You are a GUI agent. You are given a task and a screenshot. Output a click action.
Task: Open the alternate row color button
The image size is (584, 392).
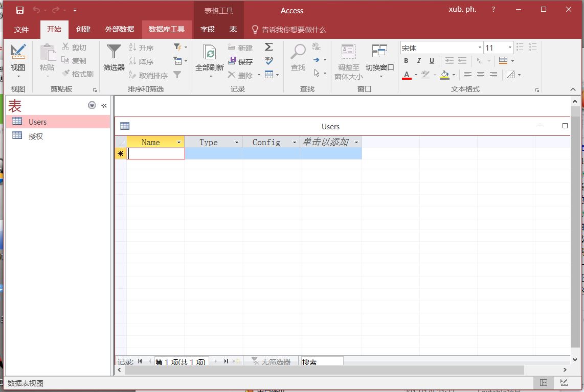pos(511,75)
